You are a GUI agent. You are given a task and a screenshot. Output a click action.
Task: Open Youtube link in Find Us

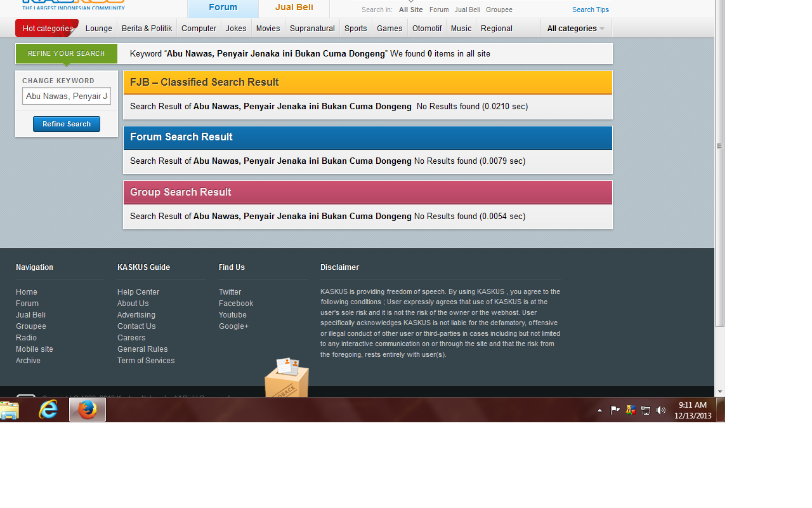[x=233, y=315]
